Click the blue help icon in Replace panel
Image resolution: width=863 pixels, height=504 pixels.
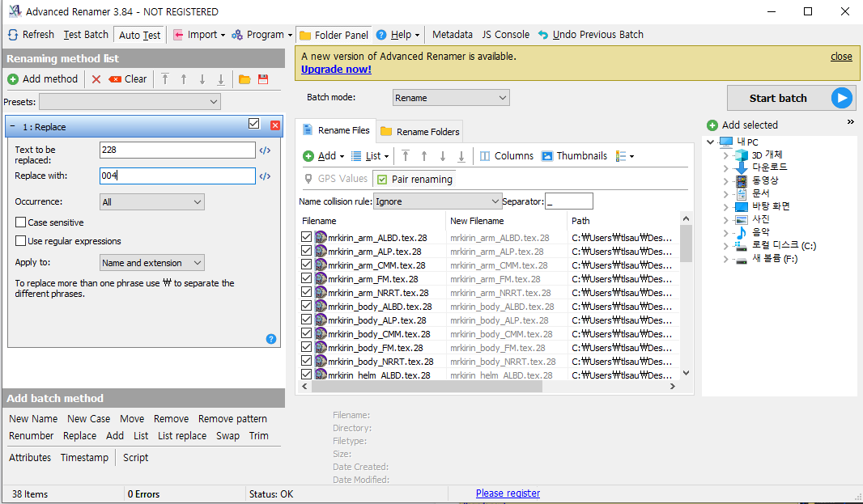coord(270,339)
